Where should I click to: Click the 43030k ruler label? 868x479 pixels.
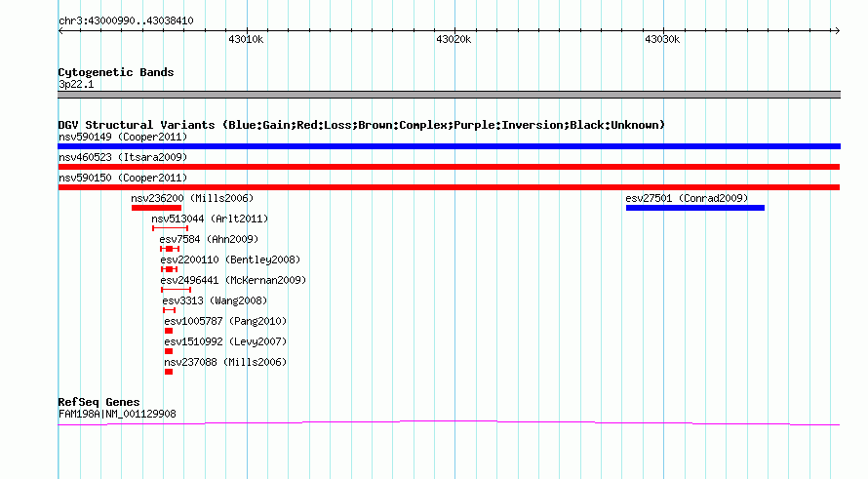tap(662, 39)
